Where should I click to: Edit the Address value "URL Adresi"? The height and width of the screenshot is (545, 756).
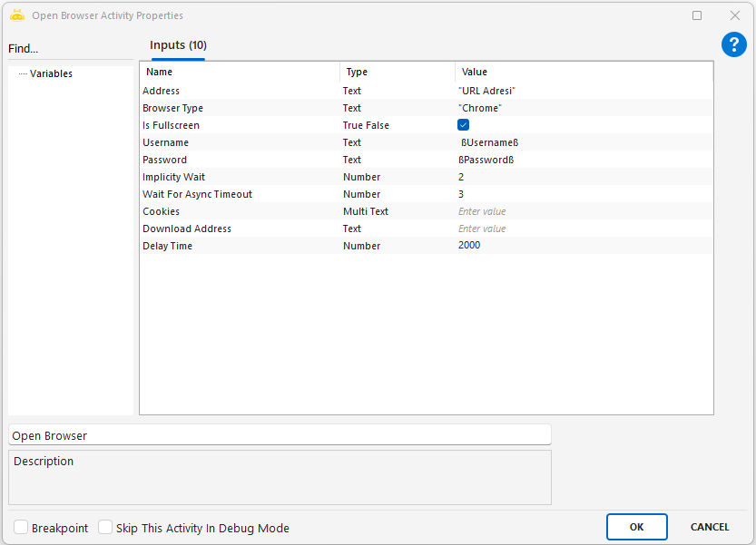tap(487, 91)
